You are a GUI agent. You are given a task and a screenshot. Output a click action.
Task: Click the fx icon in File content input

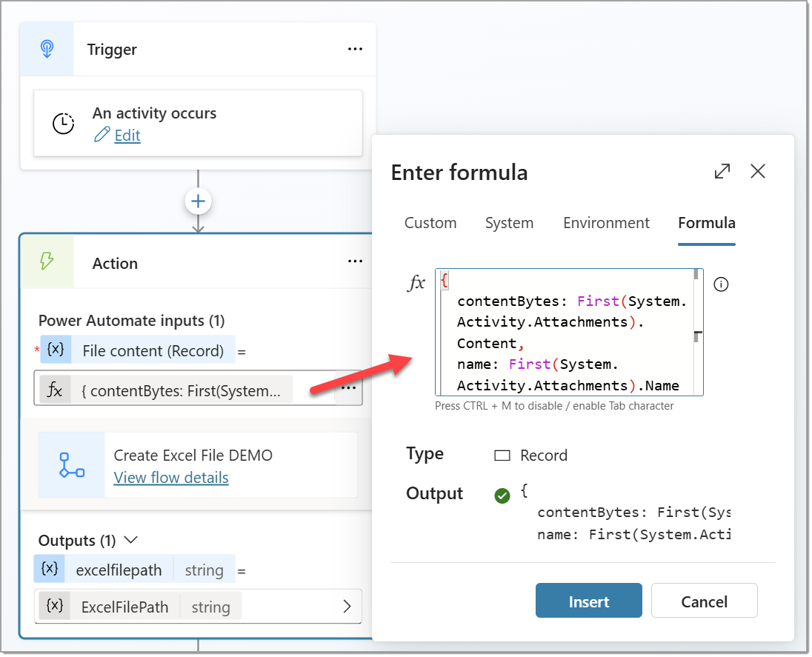tap(55, 391)
